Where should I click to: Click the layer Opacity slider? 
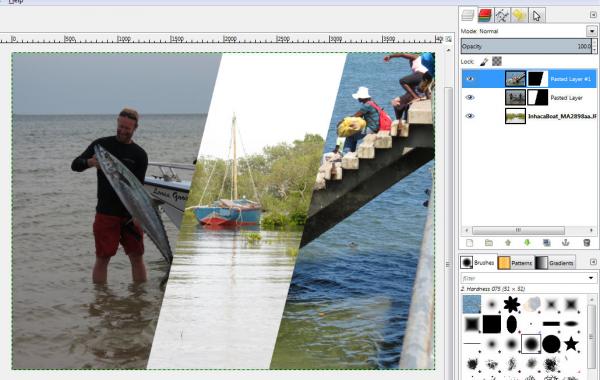(x=526, y=46)
